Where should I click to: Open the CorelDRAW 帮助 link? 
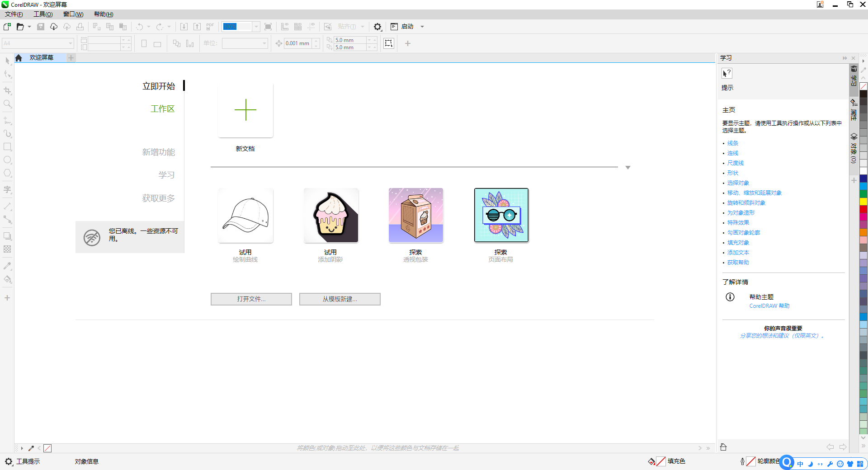769,306
